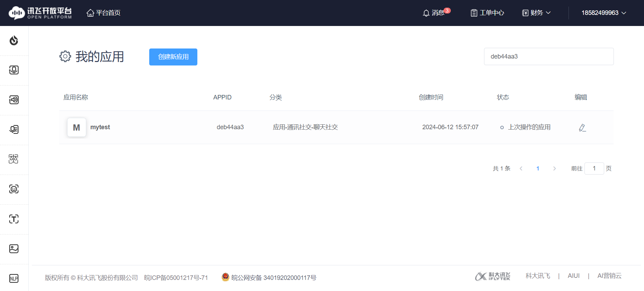This screenshot has width=644, height=291.
Task: Click the 创建新应用 button
Action: click(173, 57)
